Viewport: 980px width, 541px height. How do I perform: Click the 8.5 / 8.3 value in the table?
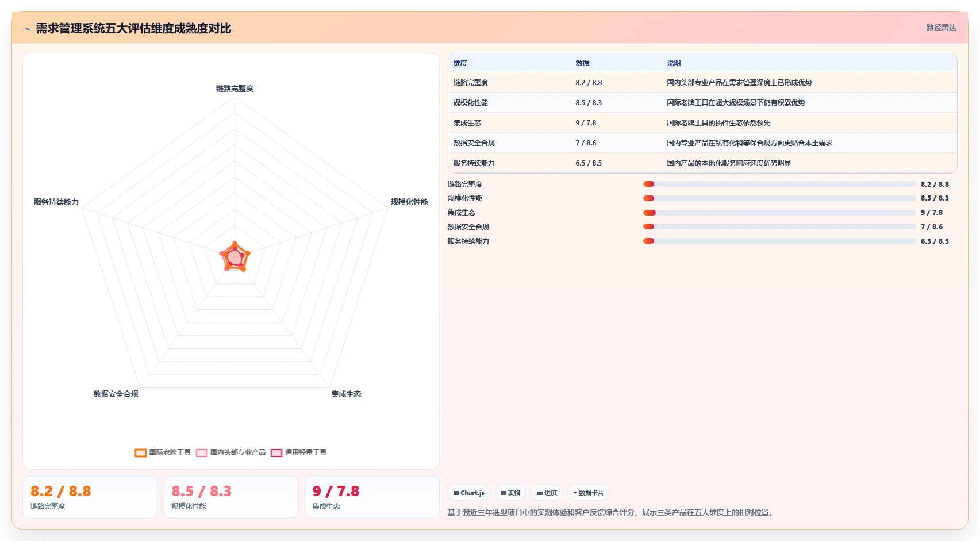click(x=589, y=103)
